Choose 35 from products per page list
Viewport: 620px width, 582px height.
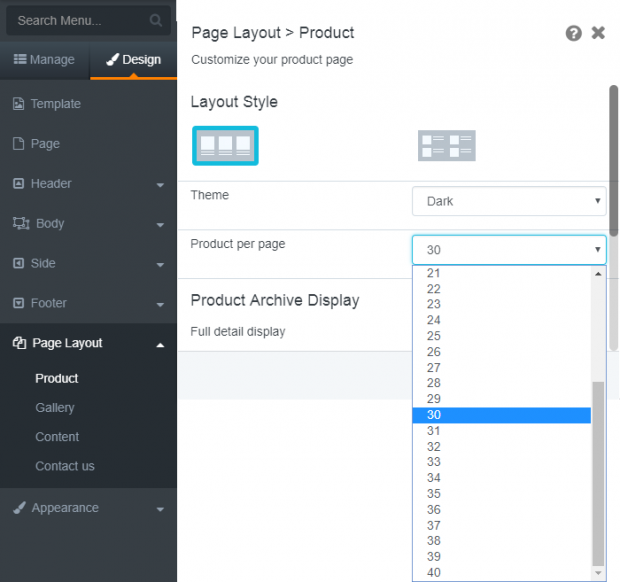point(501,493)
